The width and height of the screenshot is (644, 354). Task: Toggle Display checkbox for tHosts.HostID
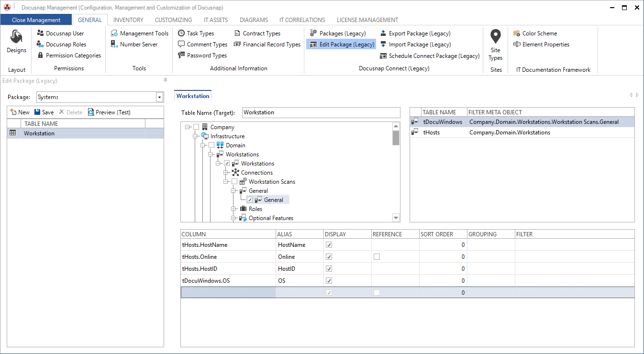tap(329, 268)
